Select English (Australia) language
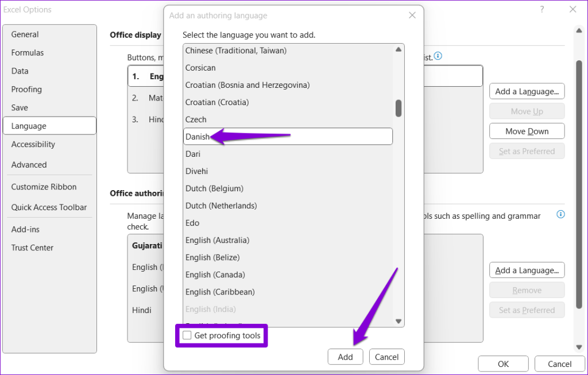The image size is (588, 375). coord(288,241)
